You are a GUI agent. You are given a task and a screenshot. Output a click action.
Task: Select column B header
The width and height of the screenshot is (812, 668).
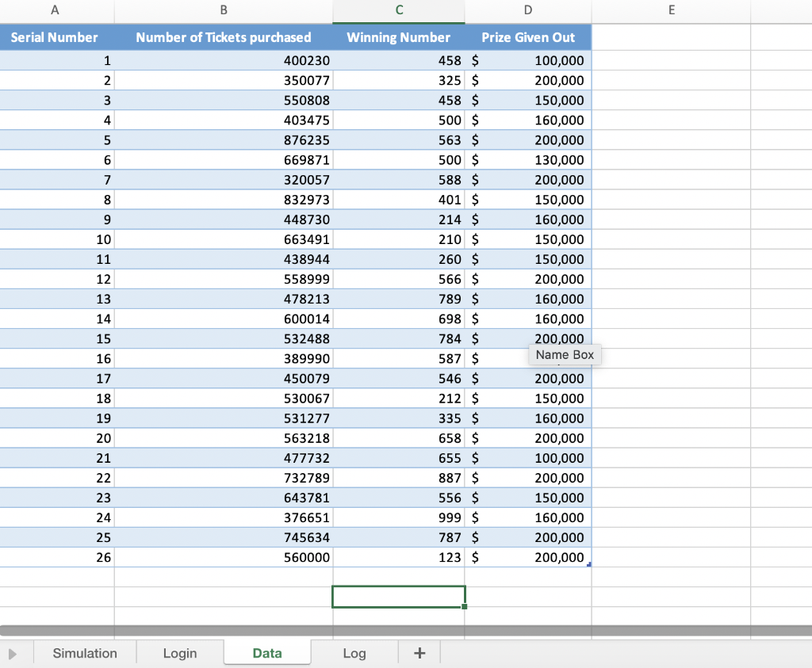[x=223, y=10]
